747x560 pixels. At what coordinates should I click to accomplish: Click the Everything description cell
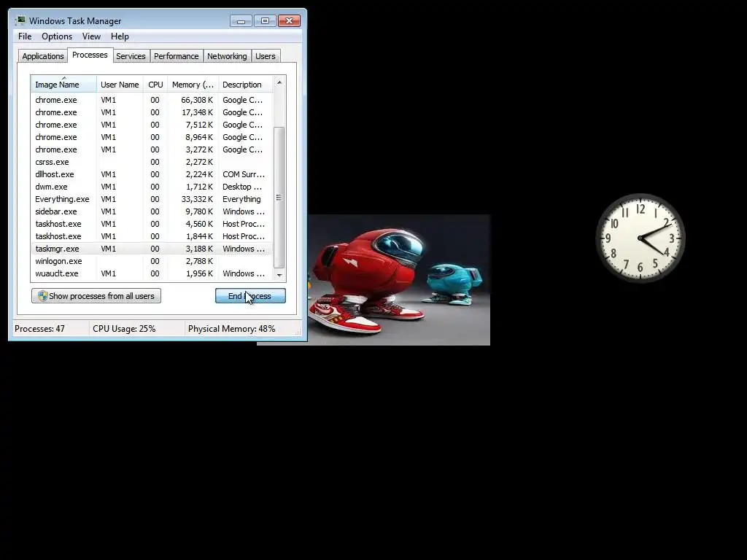click(x=241, y=199)
